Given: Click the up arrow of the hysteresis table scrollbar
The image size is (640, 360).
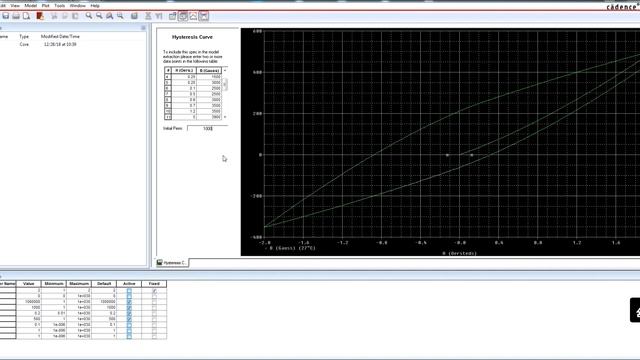Looking at the screenshot, I should coord(225,71).
